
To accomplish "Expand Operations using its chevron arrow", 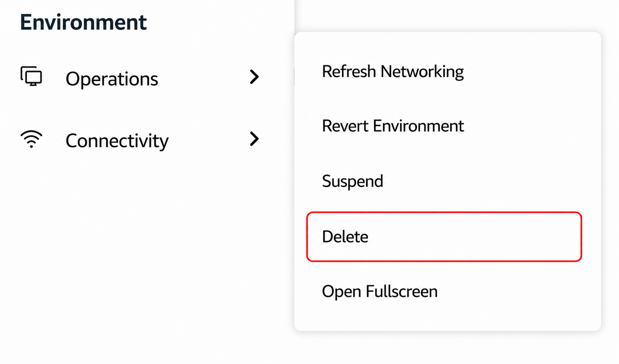I will coord(254,77).
